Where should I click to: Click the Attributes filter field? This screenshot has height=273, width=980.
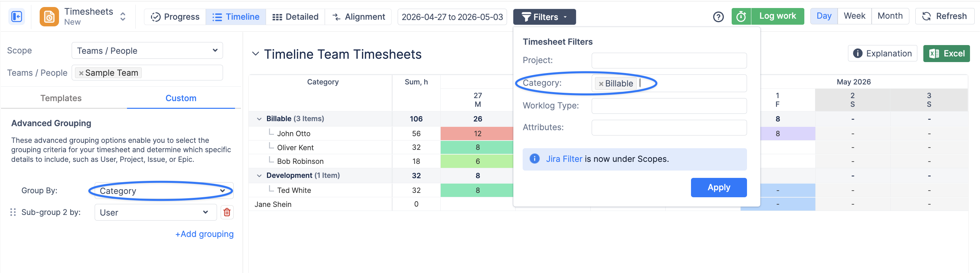[x=669, y=127]
